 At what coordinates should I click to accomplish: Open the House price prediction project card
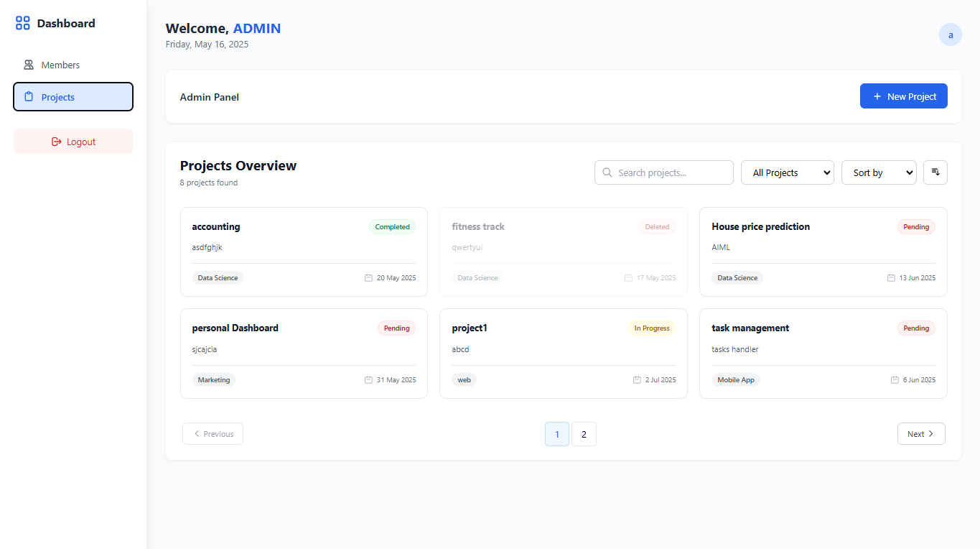tap(823, 252)
